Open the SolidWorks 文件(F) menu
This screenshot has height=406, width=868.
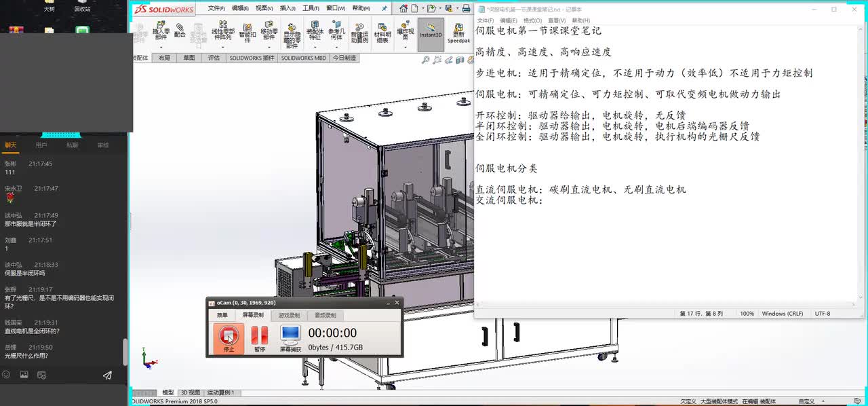(x=216, y=9)
